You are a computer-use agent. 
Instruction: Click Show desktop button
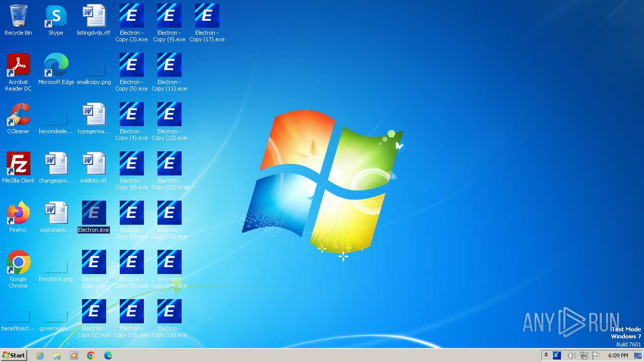[x=638, y=355]
